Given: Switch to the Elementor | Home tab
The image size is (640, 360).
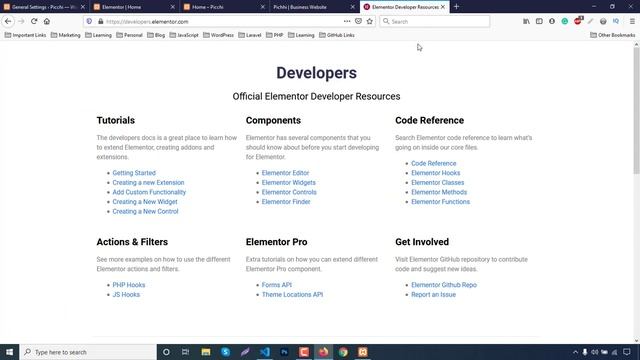Looking at the screenshot, I should pos(134,7).
